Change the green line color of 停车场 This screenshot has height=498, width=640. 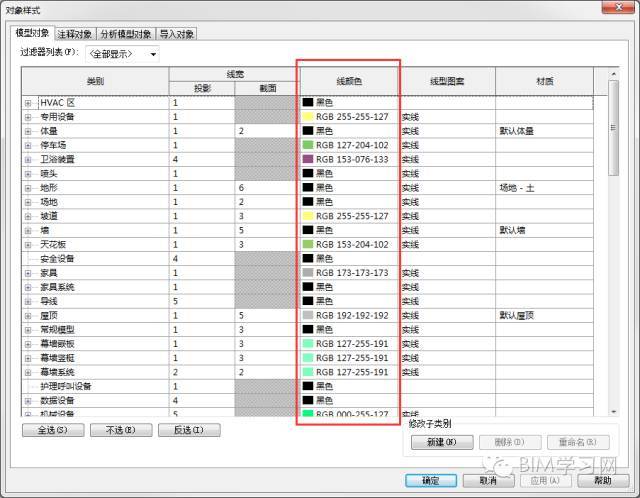[x=308, y=145]
